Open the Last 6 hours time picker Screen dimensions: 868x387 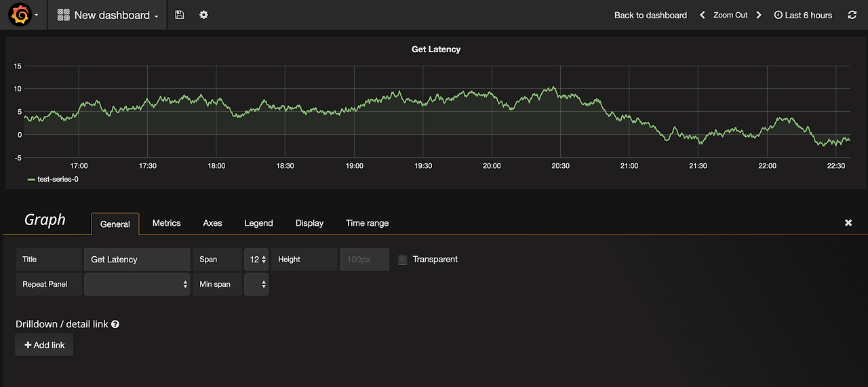pyautogui.click(x=803, y=15)
